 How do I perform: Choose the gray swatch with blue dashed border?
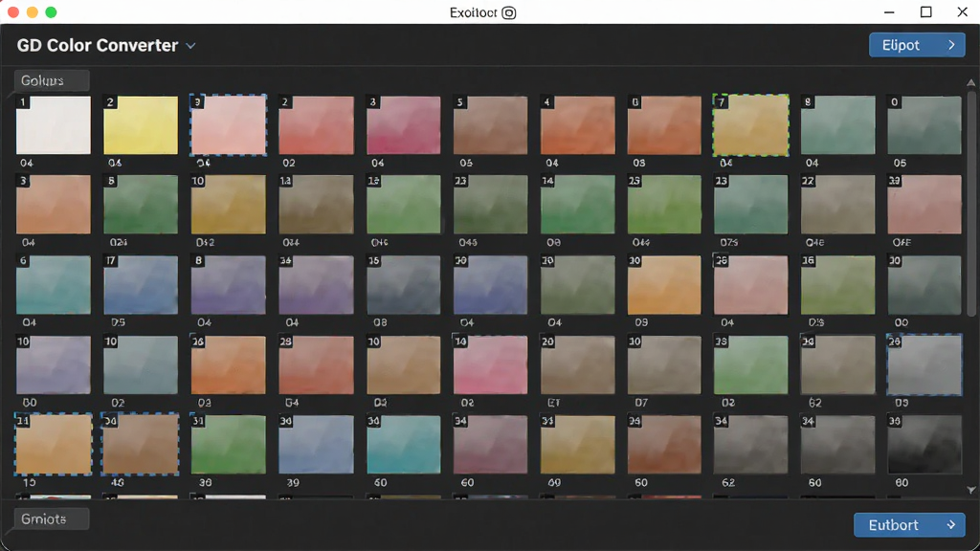[x=924, y=364]
